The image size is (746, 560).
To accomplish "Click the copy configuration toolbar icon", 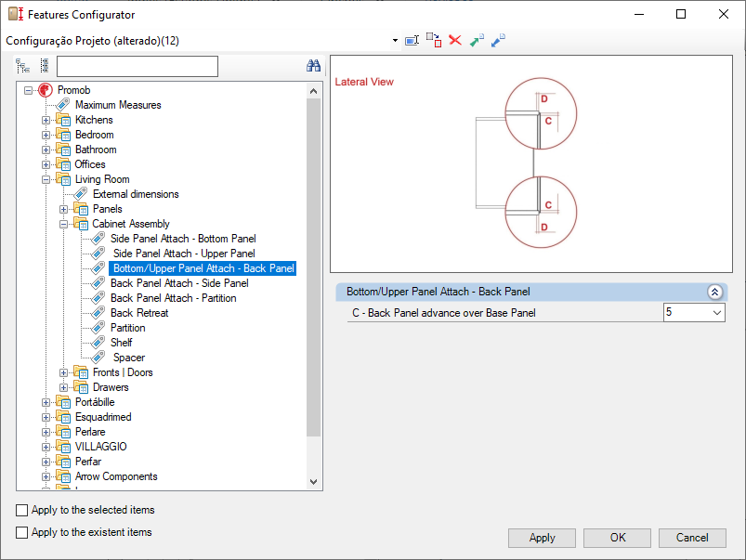I will [x=434, y=41].
